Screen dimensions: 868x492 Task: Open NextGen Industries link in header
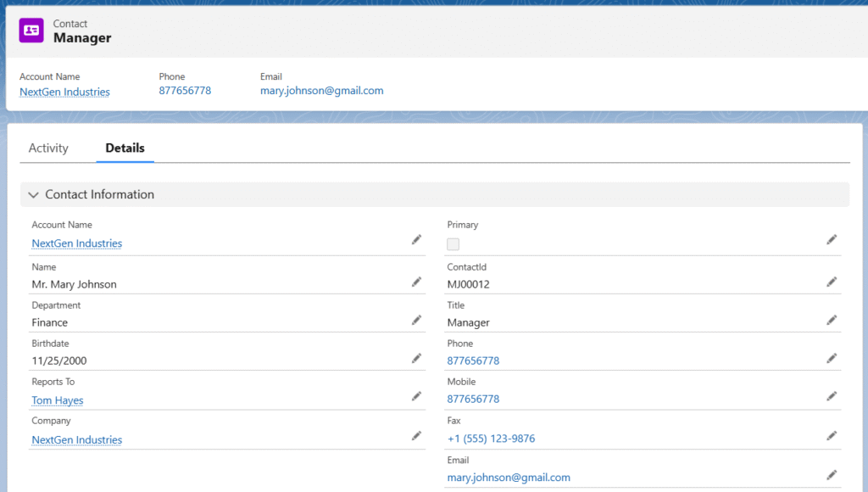64,92
